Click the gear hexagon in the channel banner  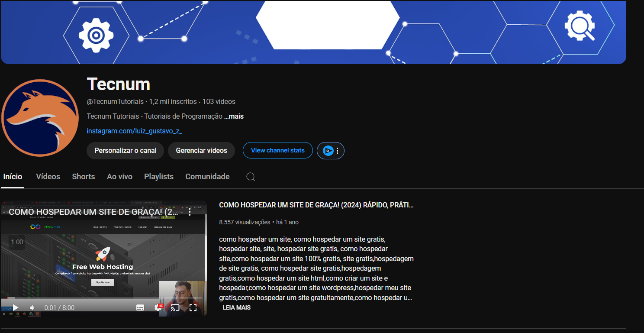click(96, 36)
